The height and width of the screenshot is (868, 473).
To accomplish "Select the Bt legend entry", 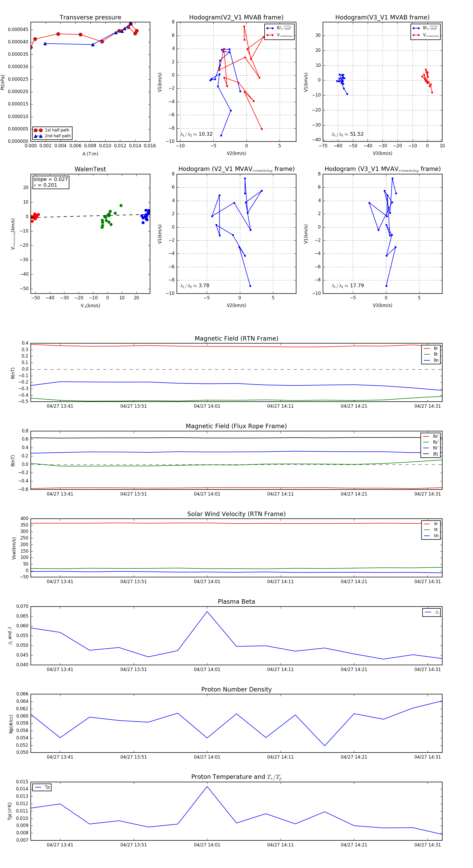I will coord(431,354).
